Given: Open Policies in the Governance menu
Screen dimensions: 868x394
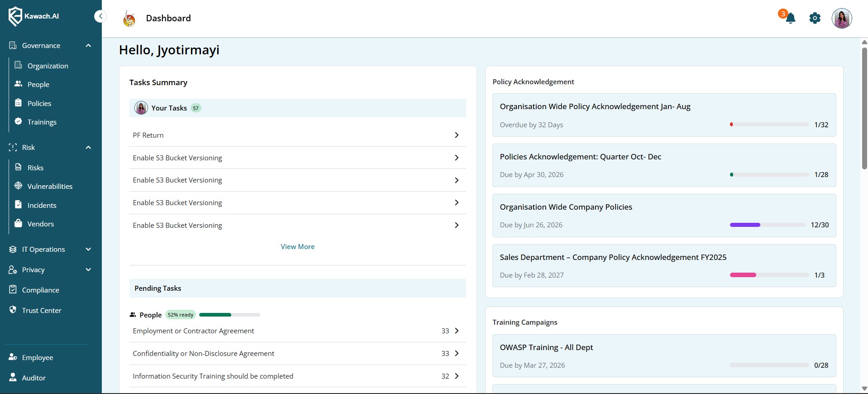Looking at the screenshot, I should tap(39, 103).
